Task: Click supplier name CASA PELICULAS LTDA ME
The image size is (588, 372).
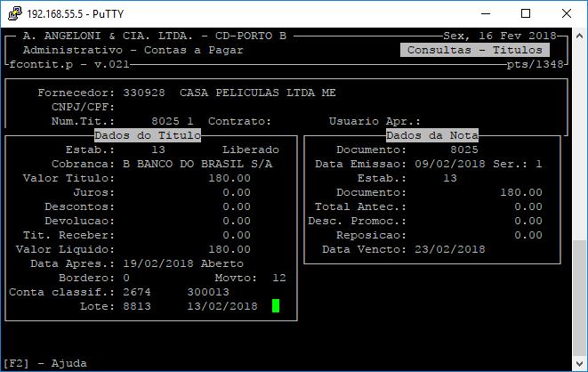Action: tap(258, 93)
